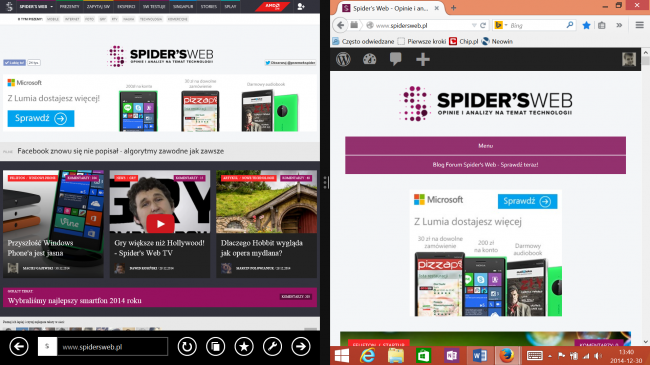Viewport: 650px width, 365px height.
Task: Add page to favorites with star icon
Action: 244,346
